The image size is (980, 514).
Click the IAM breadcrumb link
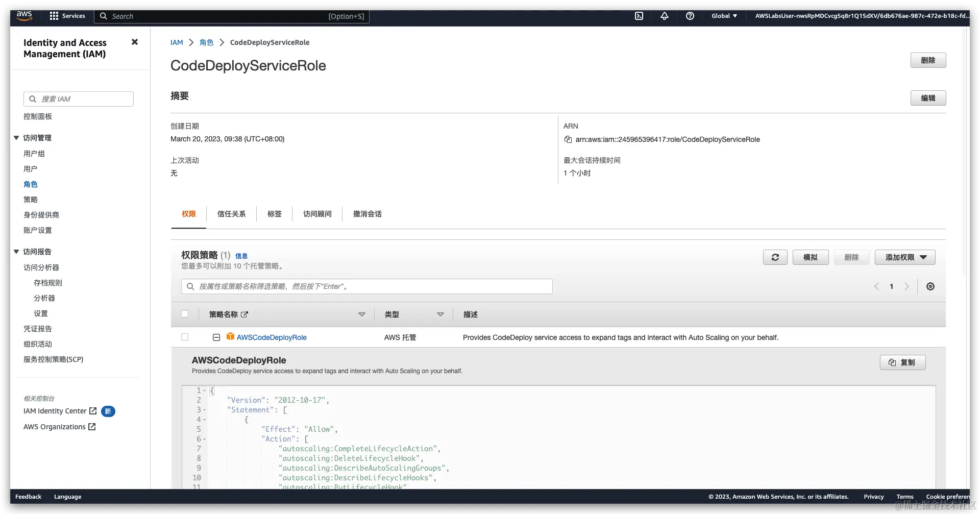177,42
